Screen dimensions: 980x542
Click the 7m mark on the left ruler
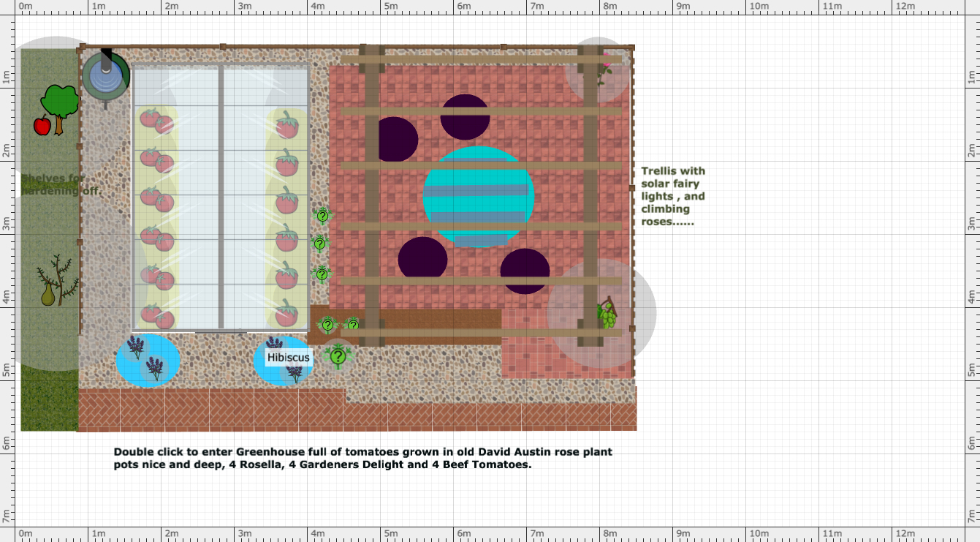[x=6, y=516]
